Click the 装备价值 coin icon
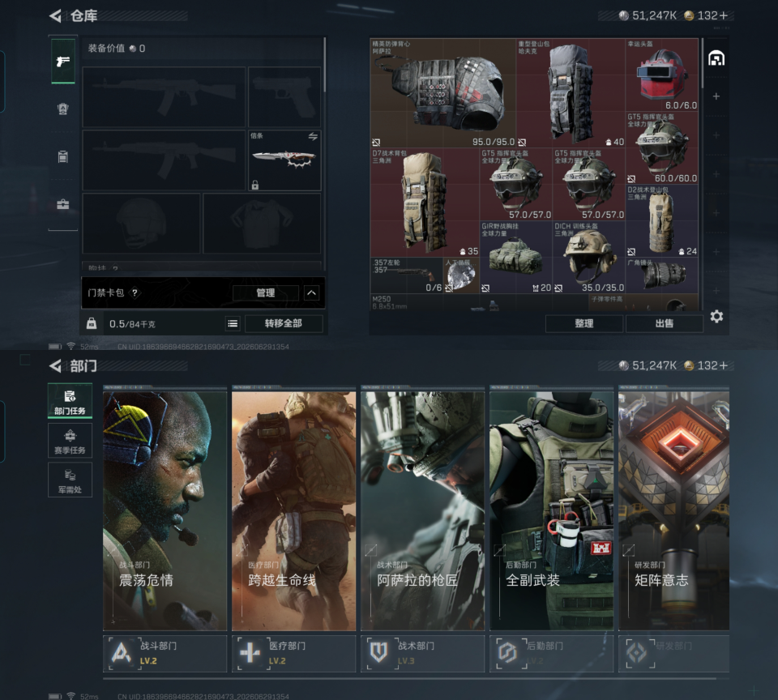Viewport: 778px width, 700px height. click(132, 49)
